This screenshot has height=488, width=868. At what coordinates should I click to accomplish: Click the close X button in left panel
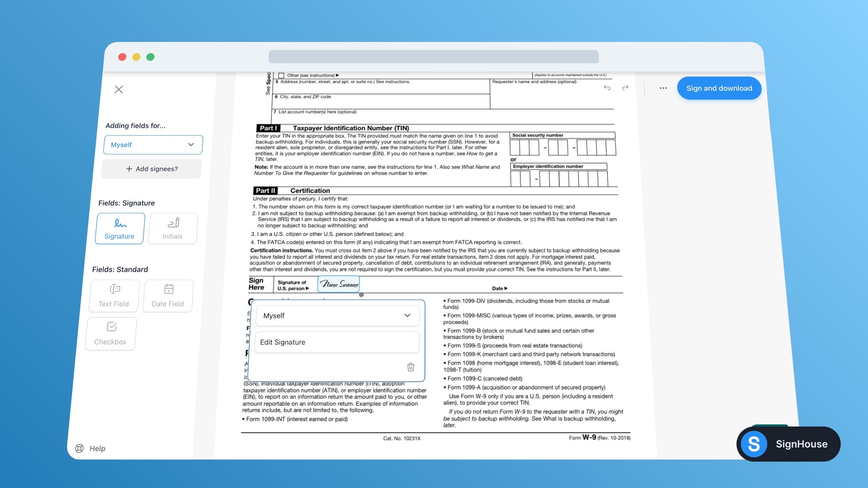pyautogui.click(x=119, y=89)
